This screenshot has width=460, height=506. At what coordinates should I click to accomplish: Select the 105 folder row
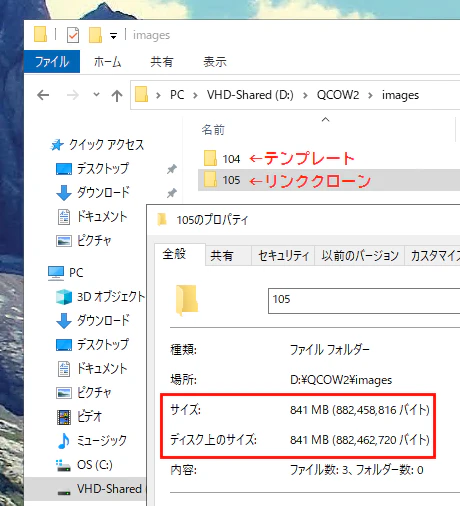[329, 180]
